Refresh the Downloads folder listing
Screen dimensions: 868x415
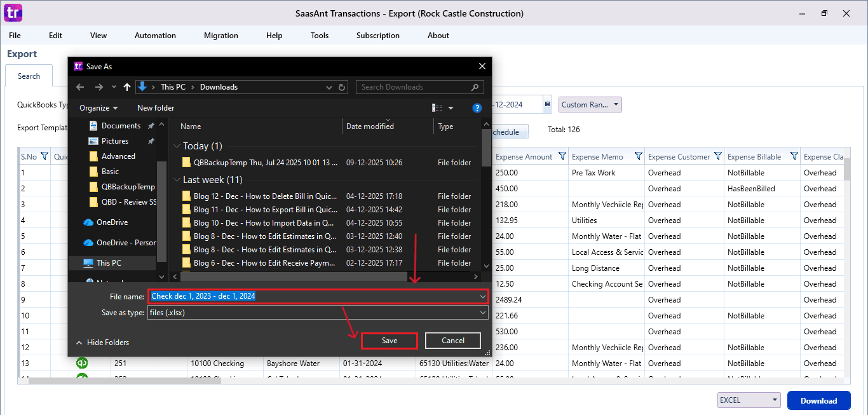pyautogui.click(x=342, y=87)
